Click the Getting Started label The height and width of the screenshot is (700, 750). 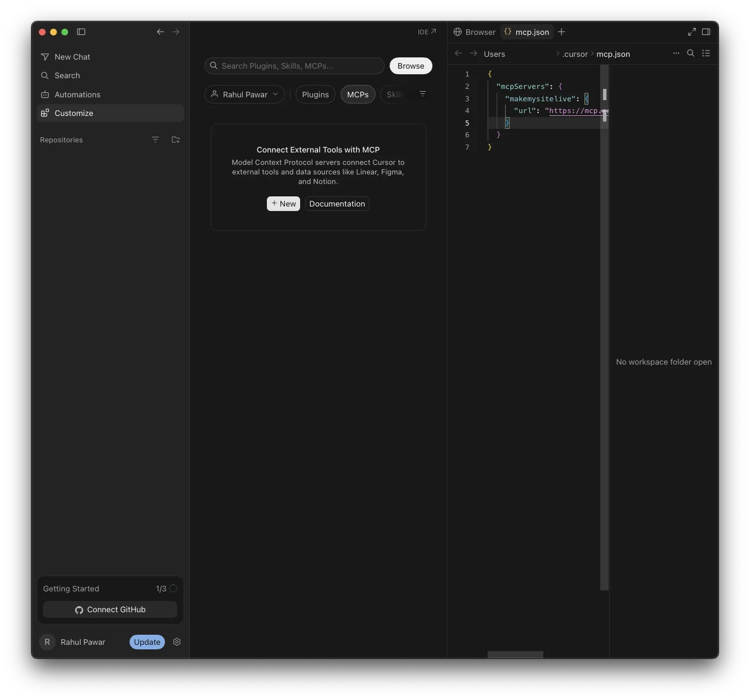(71, 589)
